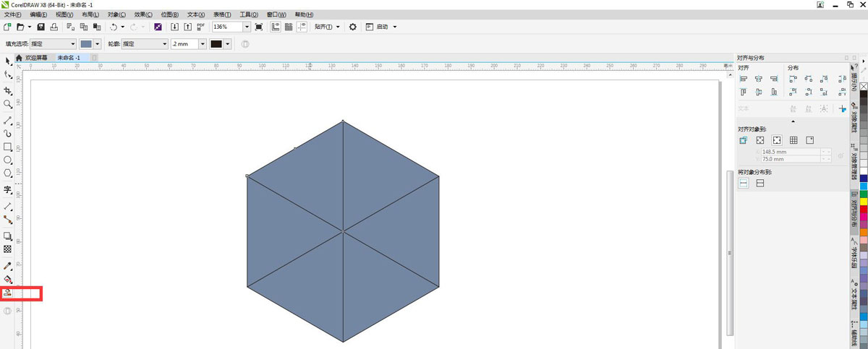Viewport: 868px width, 349px height.
Task: Toggle align to active objects option
Action: [x=744, y=140]
